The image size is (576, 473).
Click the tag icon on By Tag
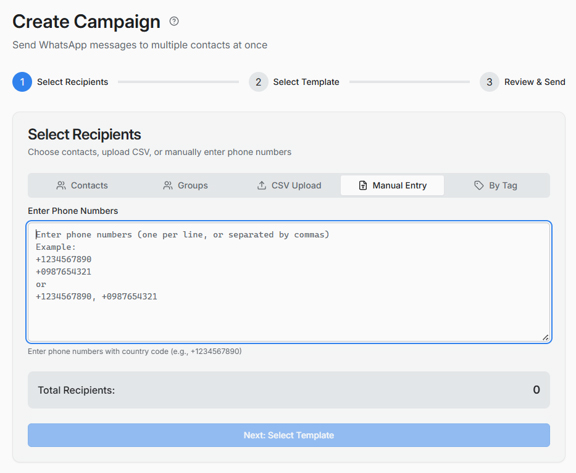[479, 185]
